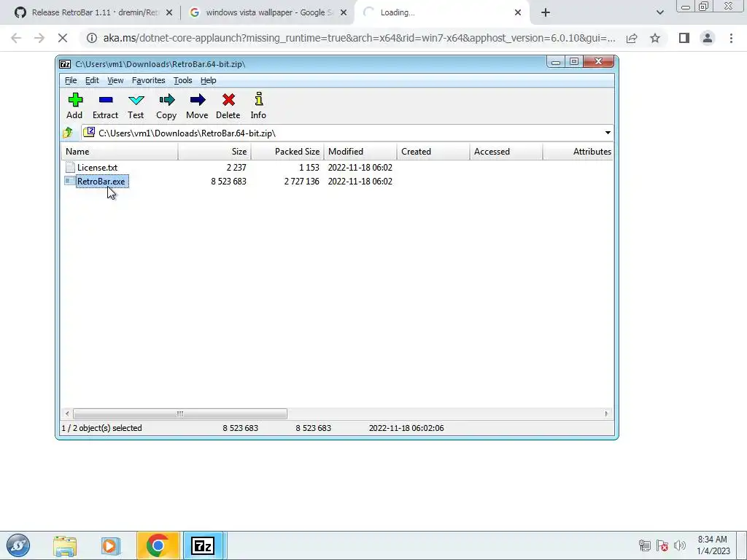View site information icon in address bar
The height and width of the screenshot is (560, 747).
click(91, 38)
